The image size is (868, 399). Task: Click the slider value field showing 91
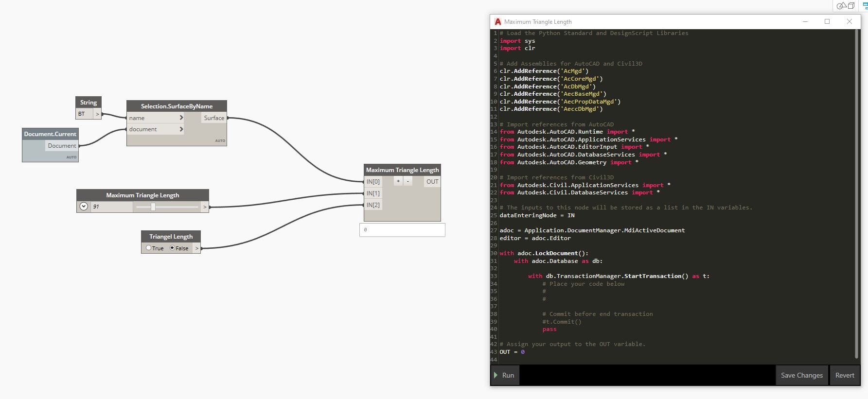click(111, 207)
